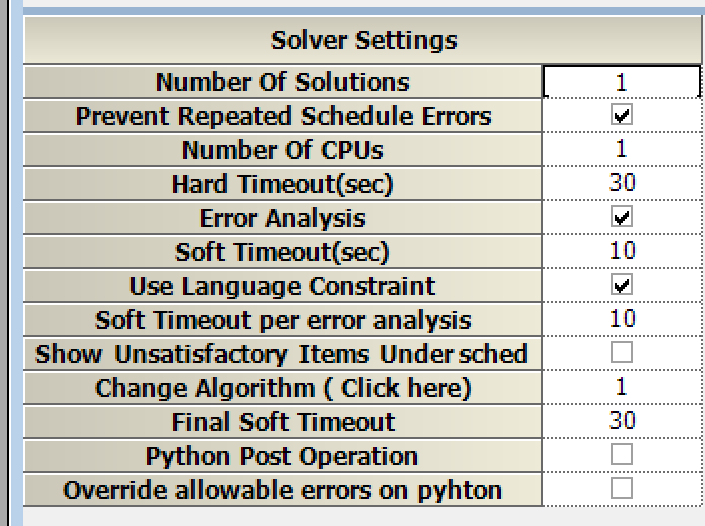Screen dimensions: 705x526
Task: Select the Final Soft Timeout row label
Action: (283, 422)
